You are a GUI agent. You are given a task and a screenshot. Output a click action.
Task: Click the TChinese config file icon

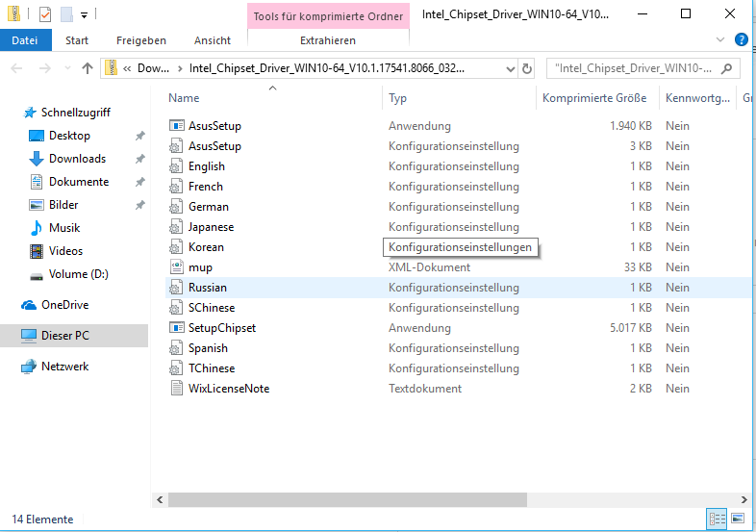tap(176, 368)
